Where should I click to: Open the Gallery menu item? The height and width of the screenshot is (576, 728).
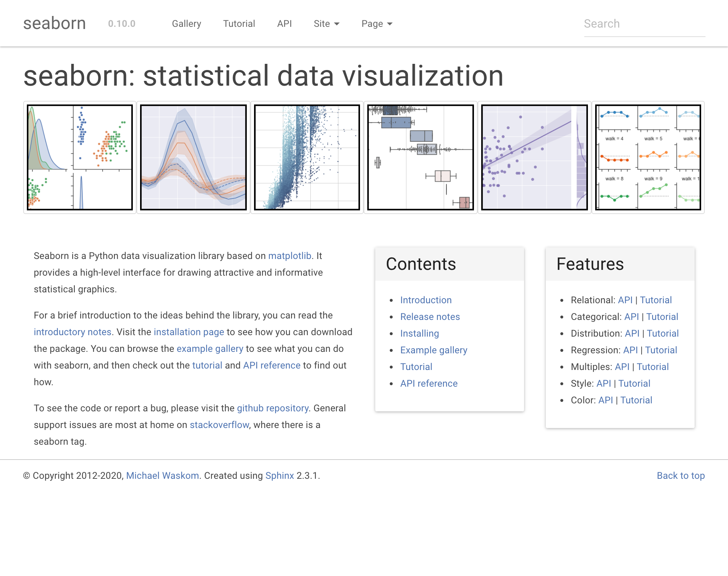point(186,23)
